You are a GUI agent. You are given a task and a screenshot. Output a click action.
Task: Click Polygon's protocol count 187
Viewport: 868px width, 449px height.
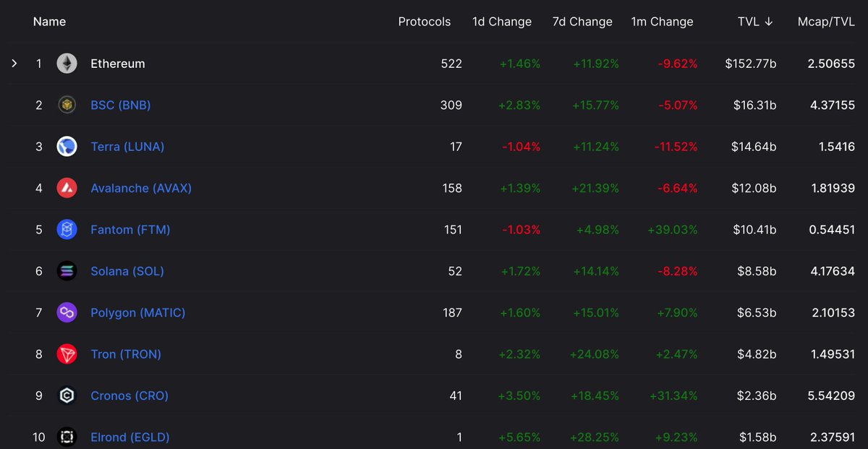pos(452,312)
